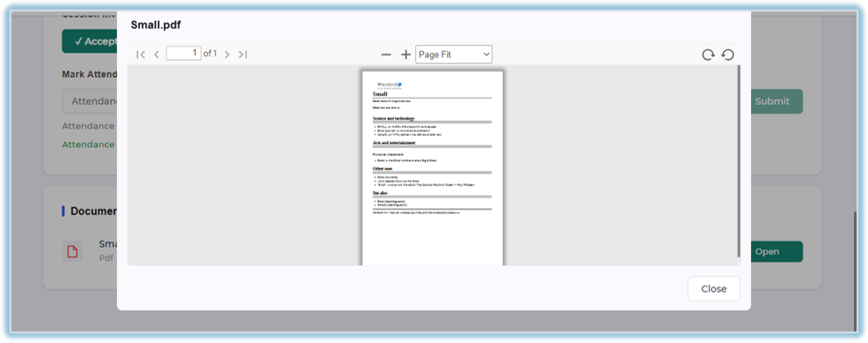Click the Attendance input field
The width and height of the screenshot is (868, 343).
coord(89,101)
